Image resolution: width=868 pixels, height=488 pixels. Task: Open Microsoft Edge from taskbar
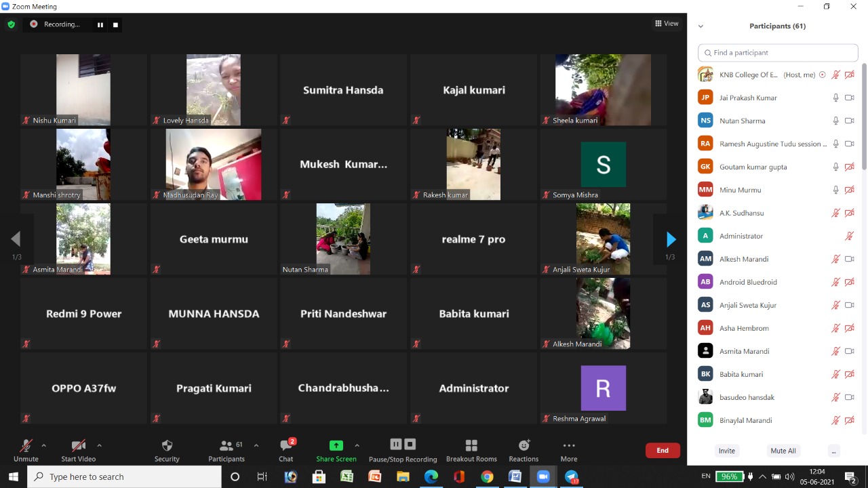click(x=431, y=476)
